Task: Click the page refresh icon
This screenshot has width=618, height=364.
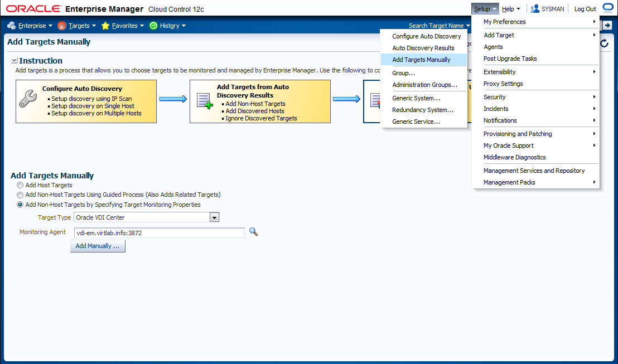Action: point(604,43)
